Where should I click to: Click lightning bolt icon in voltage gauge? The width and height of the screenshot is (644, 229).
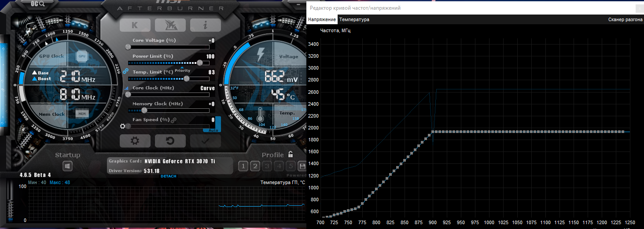[261, 54]
